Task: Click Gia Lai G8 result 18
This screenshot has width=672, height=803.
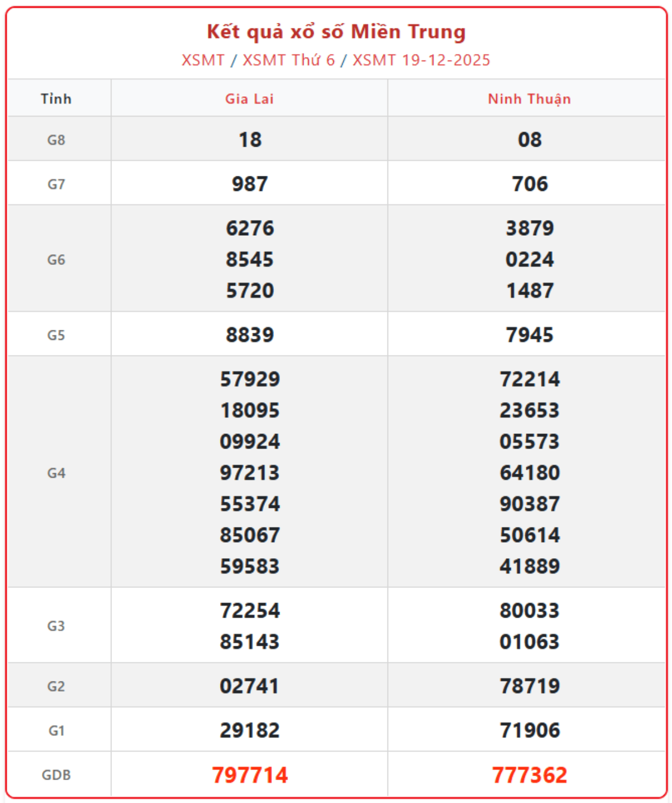Action: (x=250, y=140)
